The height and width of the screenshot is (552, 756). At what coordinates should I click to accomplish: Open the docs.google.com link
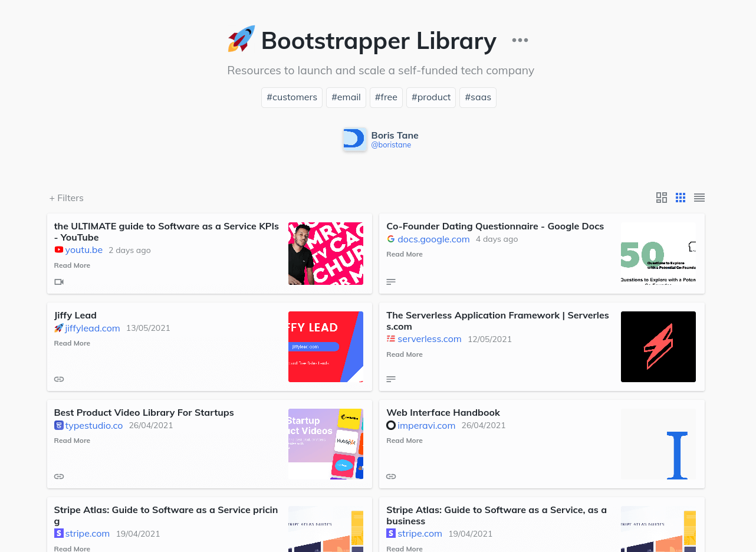point(433,239)
